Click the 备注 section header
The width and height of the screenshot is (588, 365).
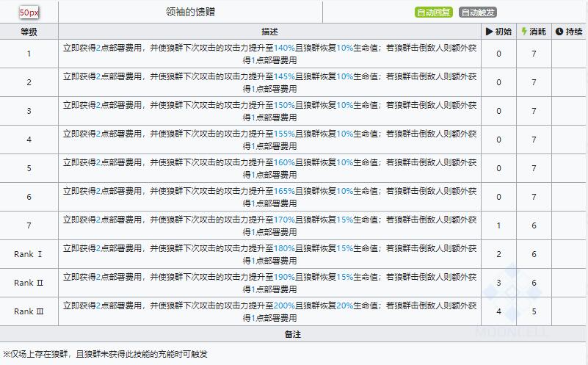tap(292, 334)
